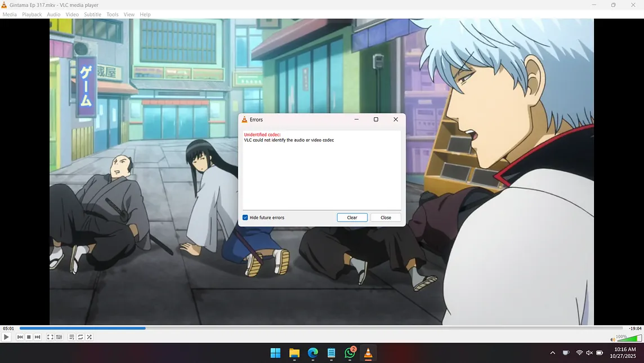Toggle fullscreen video mode
This screenshot has width=644, height=363.
click(50, 337)
